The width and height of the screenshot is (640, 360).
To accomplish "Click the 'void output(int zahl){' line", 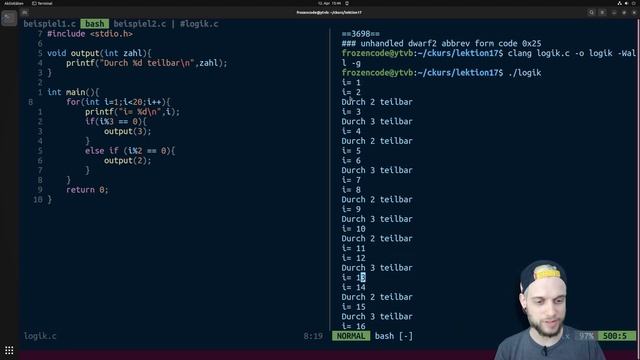I will click(x=99, y=53).
